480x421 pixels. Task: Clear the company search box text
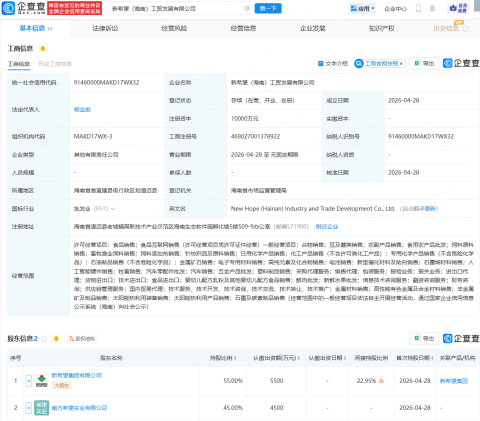pyautogui.click(x=247, y=8)
